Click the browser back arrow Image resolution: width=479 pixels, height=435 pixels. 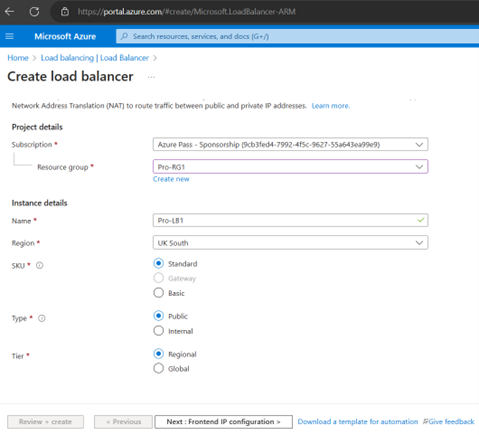coord(9,12)
